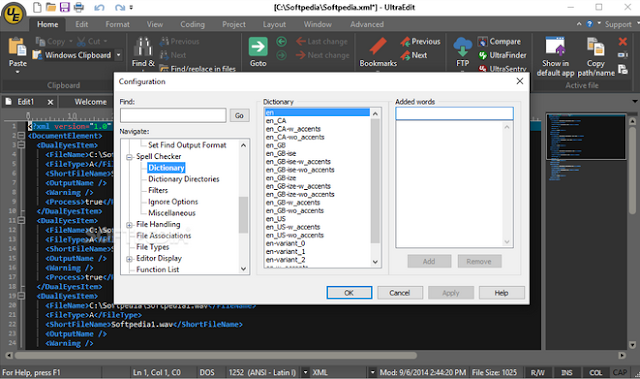This screenshot has width=640, height=379.
Task: Print the document with the printer icon
Action: point(79,7)
